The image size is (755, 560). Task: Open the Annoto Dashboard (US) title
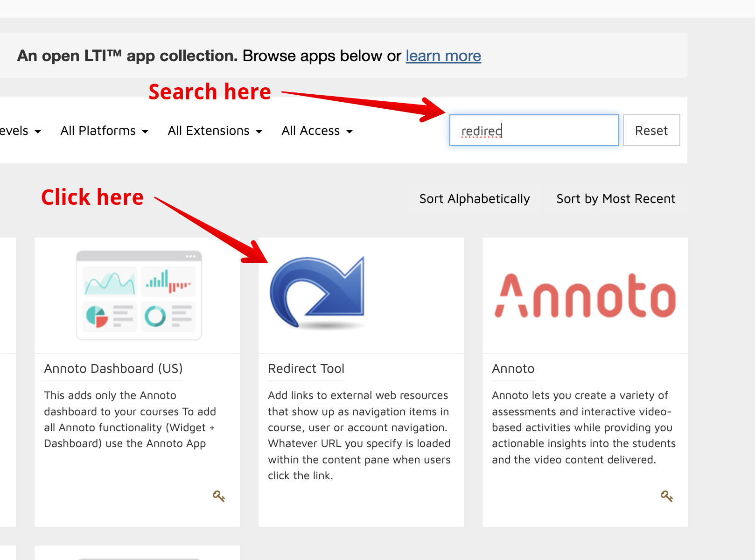[x=113, y=369]
